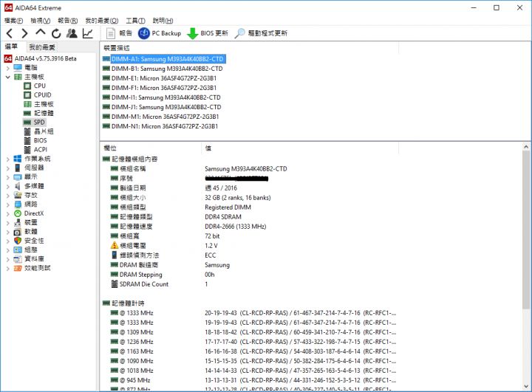Click the details pane scrollbar up arrow
The width and height of the screenshot is (532, 392).
point(526,147)
